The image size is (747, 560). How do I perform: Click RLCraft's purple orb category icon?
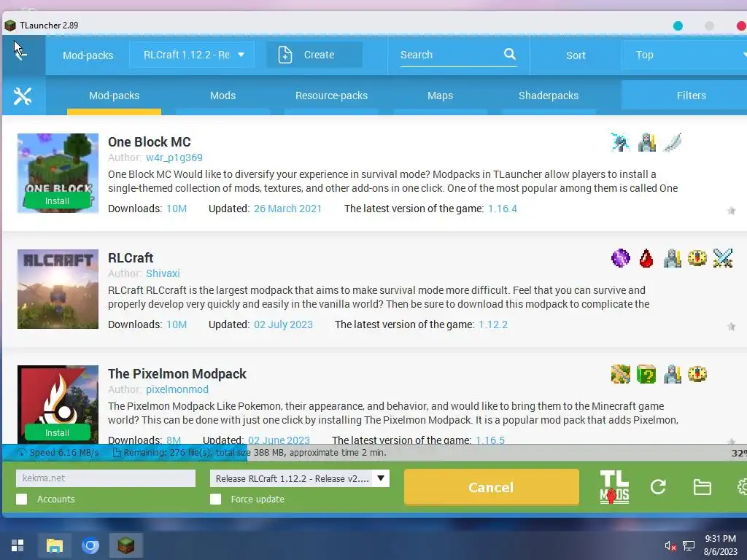(x=620, y=258)
